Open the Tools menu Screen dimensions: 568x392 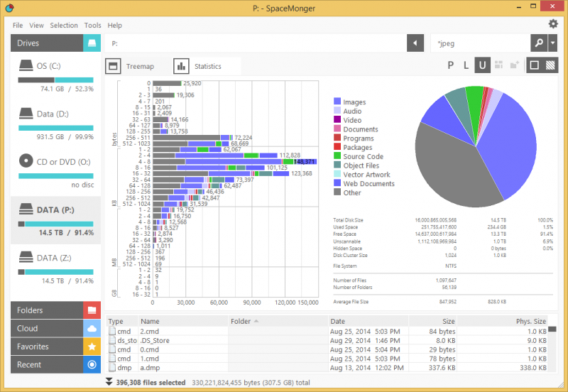pos(92,25)
